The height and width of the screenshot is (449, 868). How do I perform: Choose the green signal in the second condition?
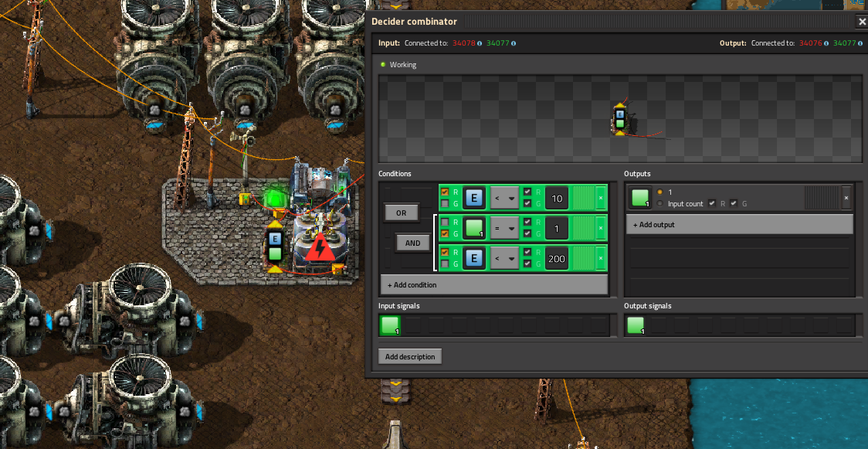coord(474,227)
